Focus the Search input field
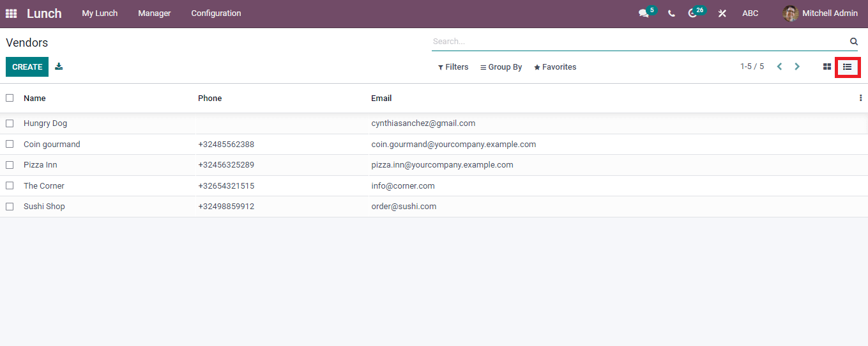Viewport: 868px width, 346px height. click(639, 42)
